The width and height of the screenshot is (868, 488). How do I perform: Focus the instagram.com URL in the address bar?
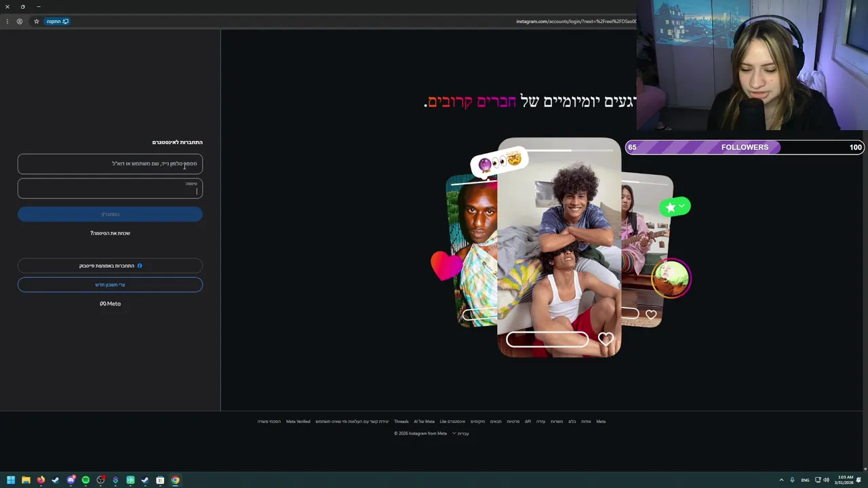point(576,21)
